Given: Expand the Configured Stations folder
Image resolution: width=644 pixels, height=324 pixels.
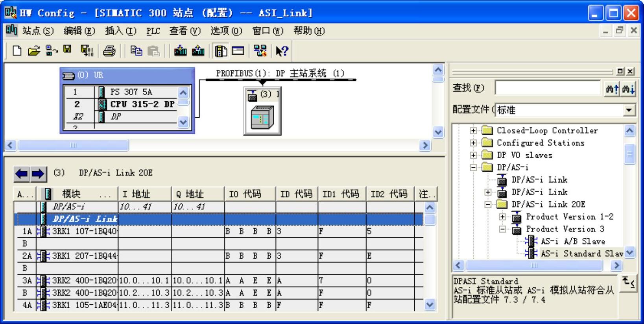Looking at the screenshot, I should tap(473, 143).
